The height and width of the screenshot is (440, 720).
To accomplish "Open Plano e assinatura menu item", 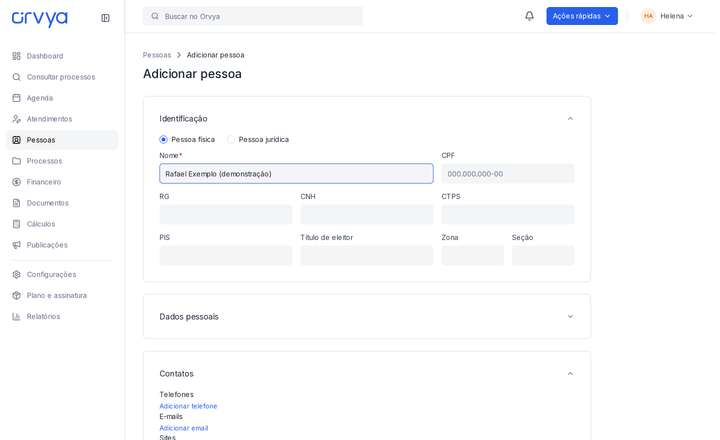I will pyautogui.click(x=62, y=295).
